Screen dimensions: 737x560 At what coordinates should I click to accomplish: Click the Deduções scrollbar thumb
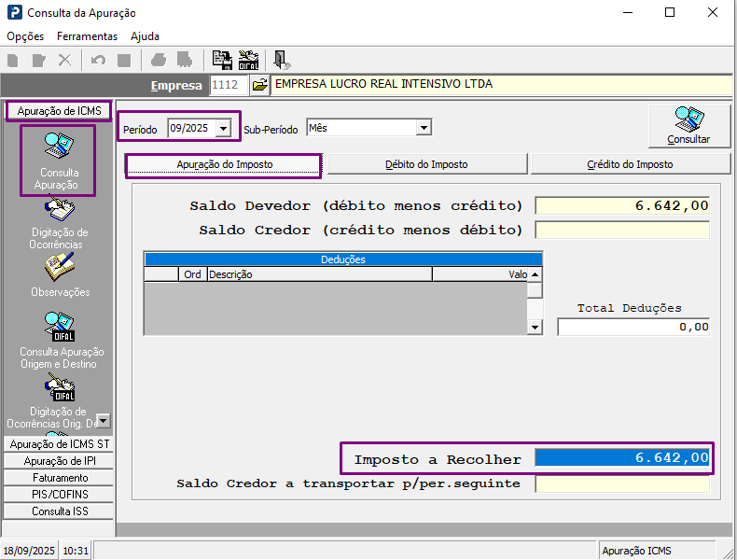tap(535, 290)
